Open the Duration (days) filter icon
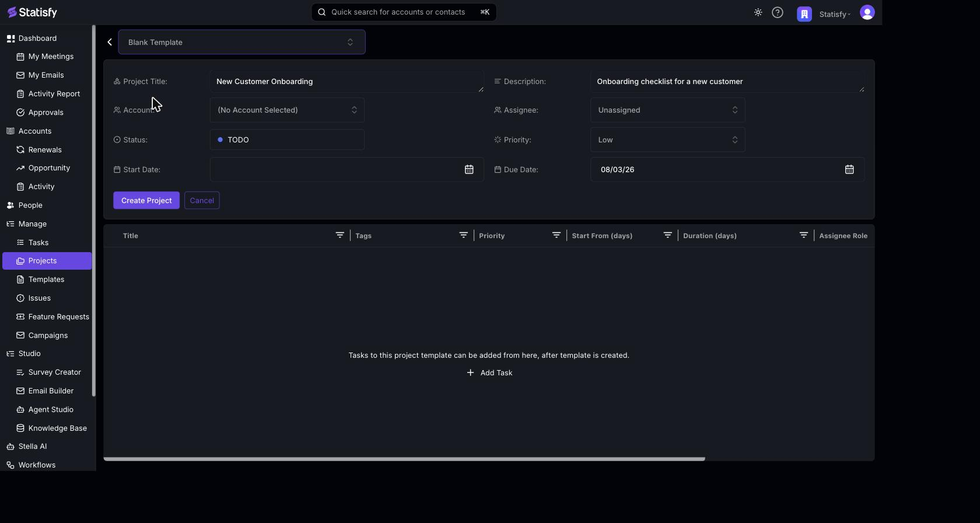980x523 pixels. pos(803,235)
